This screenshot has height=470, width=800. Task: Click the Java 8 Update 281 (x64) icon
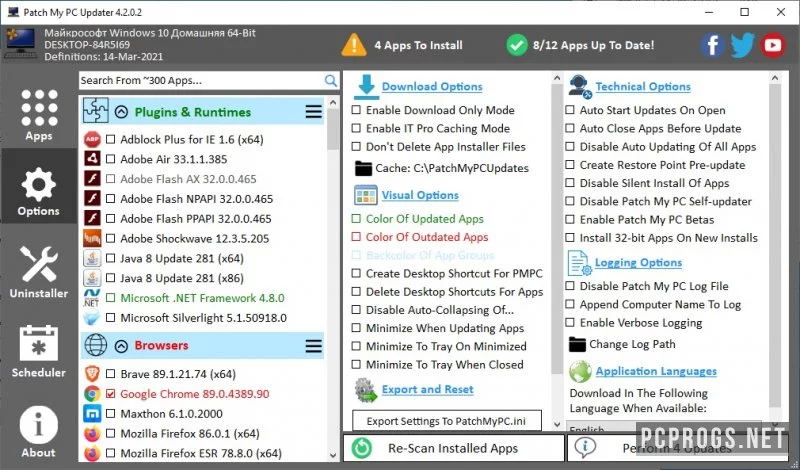(x=92, y=258)
